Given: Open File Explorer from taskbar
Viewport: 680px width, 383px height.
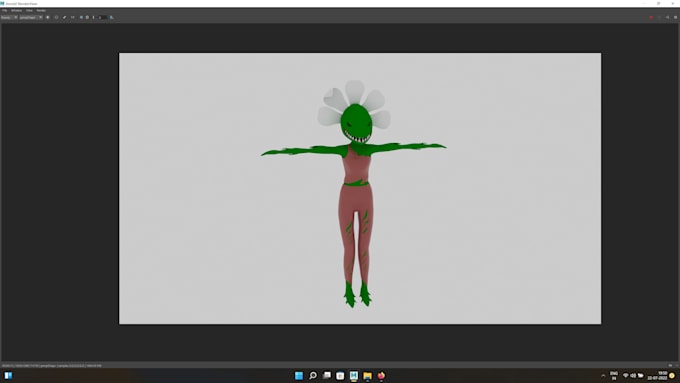Looking at the screenshot, I should 367,376.
